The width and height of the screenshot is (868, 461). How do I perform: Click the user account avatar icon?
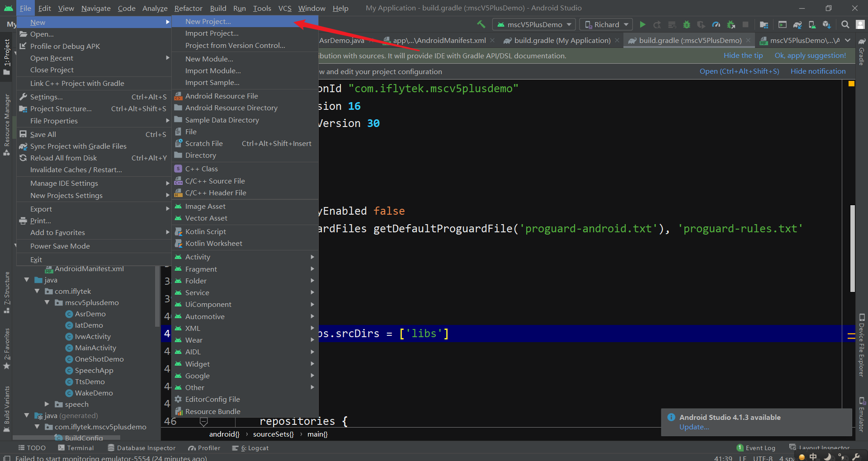[x=860, y=24]
